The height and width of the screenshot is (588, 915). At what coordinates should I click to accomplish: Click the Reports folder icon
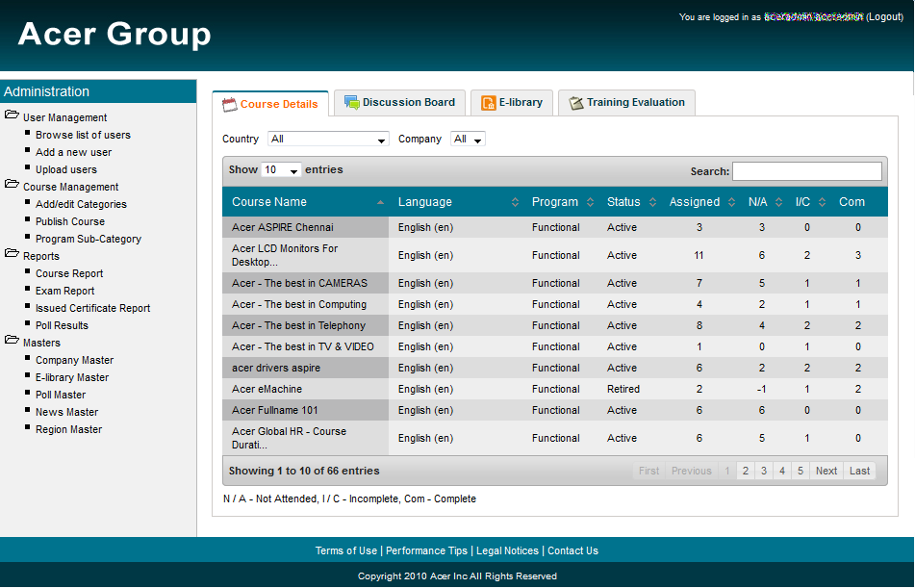point(12,254)
